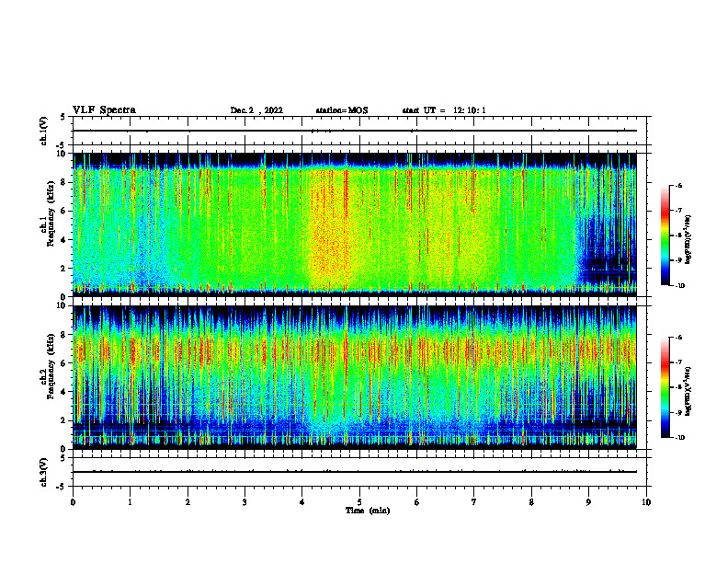The image size is (728, 563).
Task: Click the "-5" tick on ch.3(V) axis
Action: (x=62, y=487)
